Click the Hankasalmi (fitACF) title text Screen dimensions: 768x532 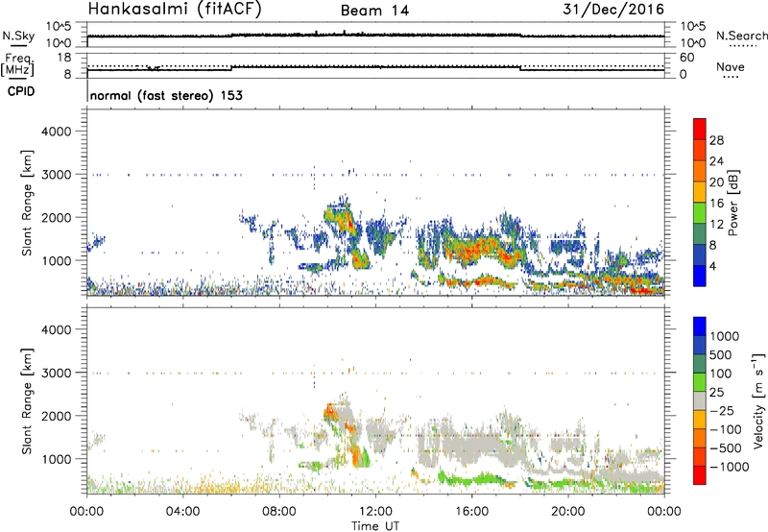175,10
